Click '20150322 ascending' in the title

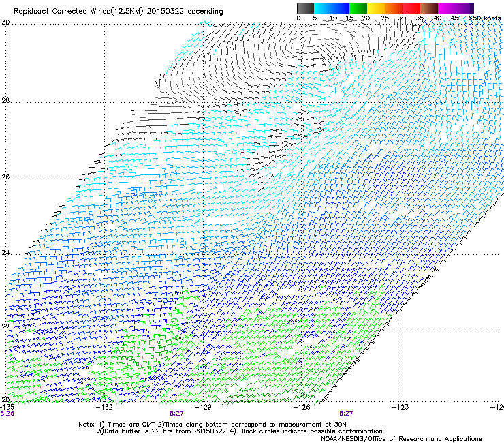pyautogui.click(x=185, y=12)
